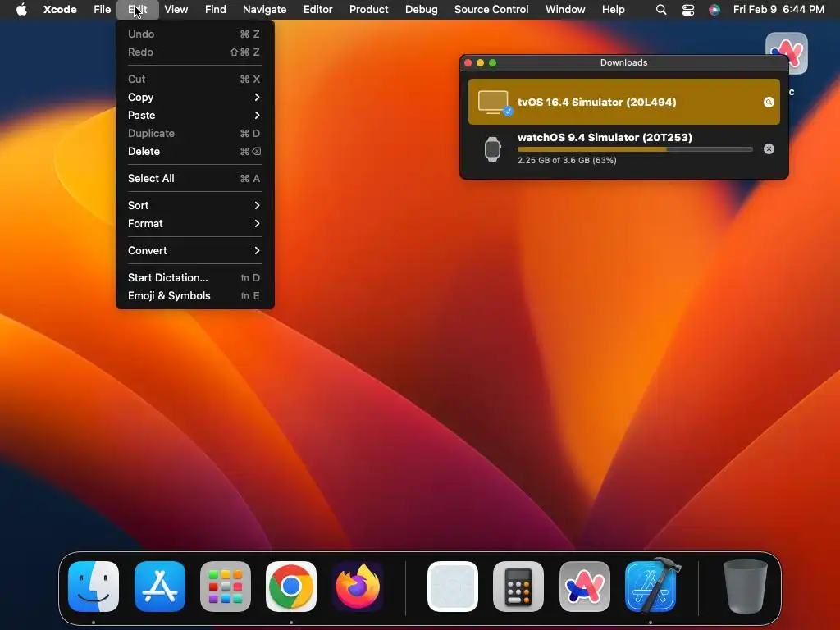
Task: Open Finder from the Dock
Action: (x=94, y=586)
